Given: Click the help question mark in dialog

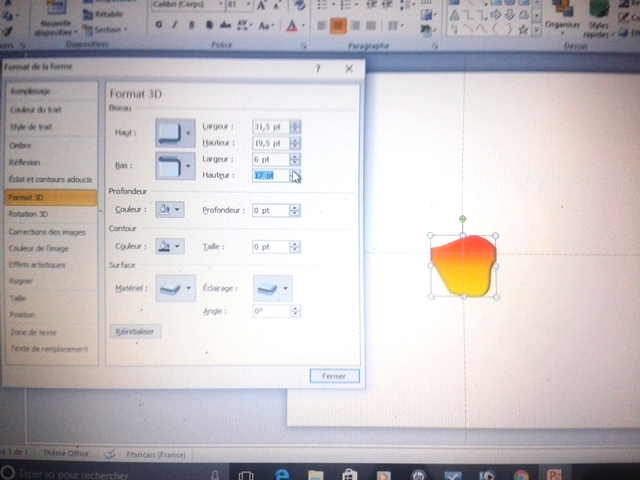Looking at the screenshot, I should [317, 69].
